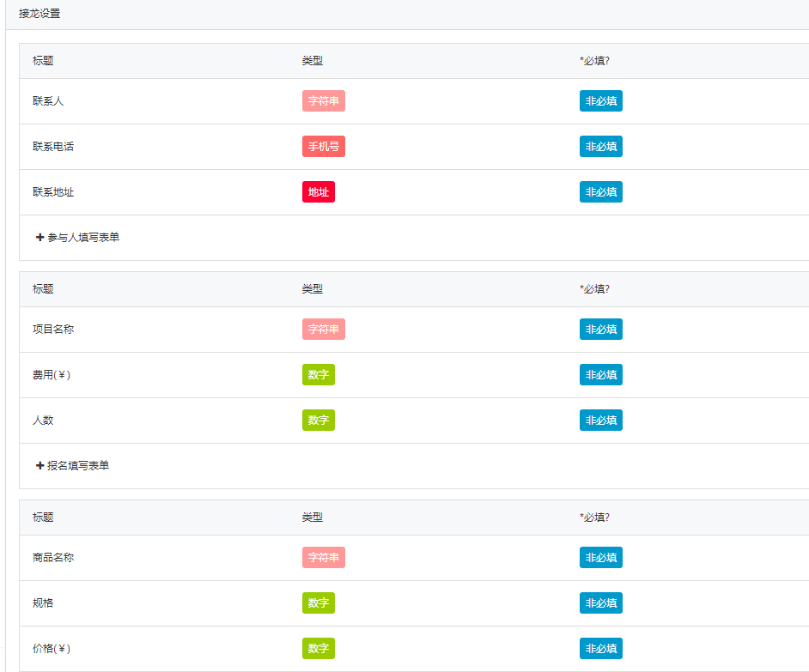
Task: Toggle 非必填 for the 规格 row
Action: [600, 603]
